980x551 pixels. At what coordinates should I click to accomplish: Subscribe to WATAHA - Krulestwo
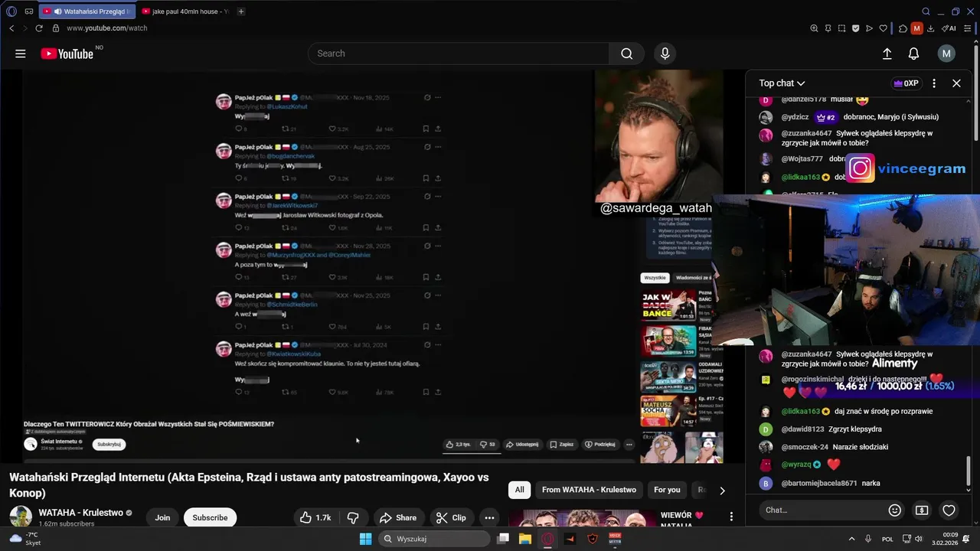(210, 517)
